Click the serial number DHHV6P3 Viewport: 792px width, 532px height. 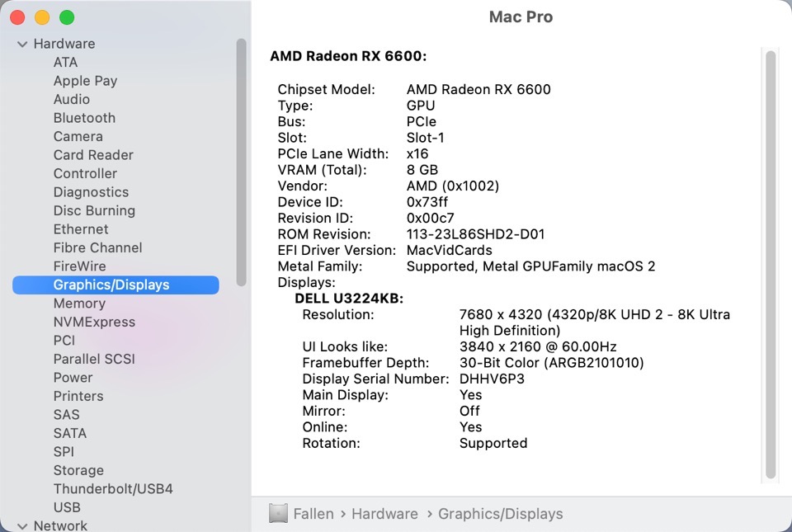pos(492,379)
